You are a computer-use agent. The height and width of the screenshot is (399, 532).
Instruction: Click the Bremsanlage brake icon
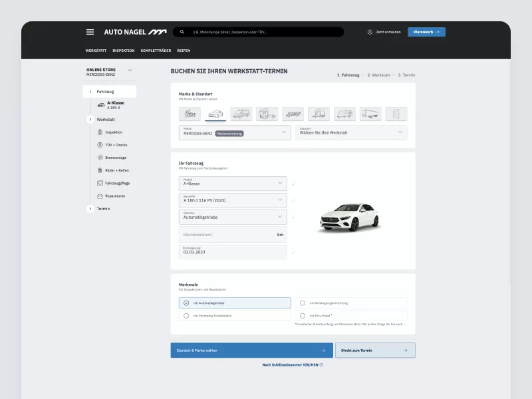tap(100, 158)
